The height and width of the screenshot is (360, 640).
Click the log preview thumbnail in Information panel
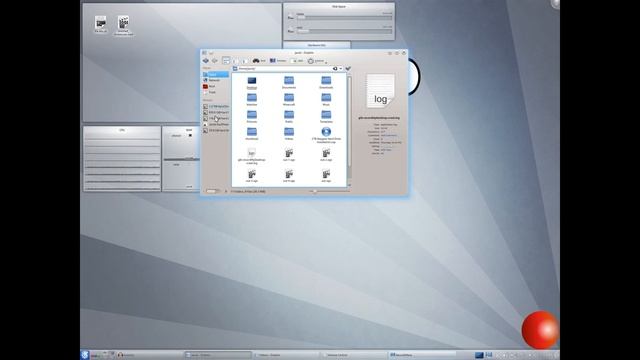(x=380, y=91)
